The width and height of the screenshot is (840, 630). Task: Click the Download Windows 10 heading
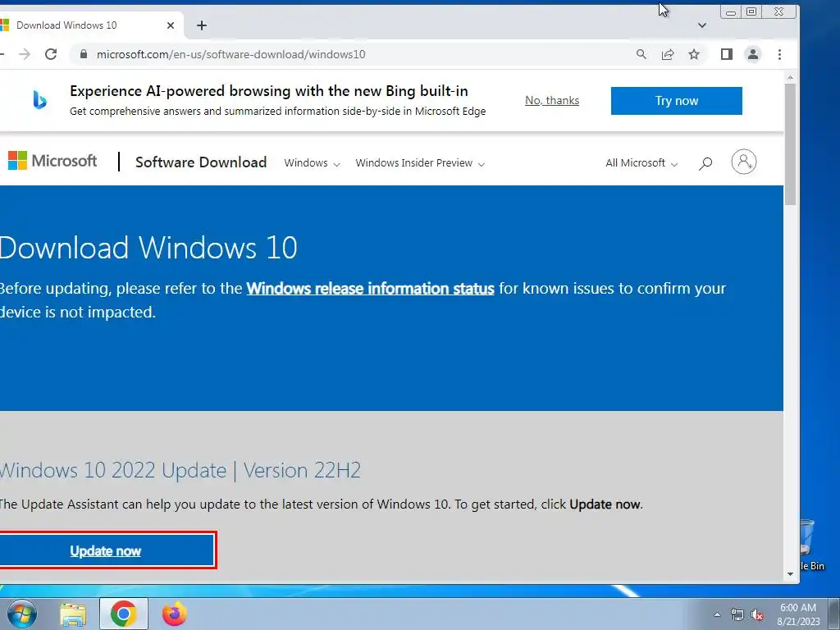coord(148,248)
